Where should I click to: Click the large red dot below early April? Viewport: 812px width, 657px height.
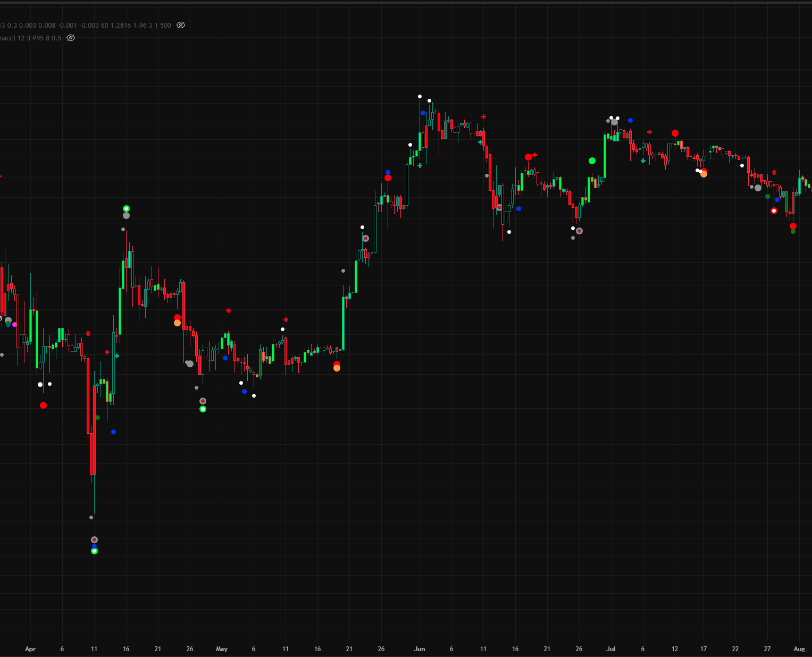pyautogui.click(x=43, y=405)
